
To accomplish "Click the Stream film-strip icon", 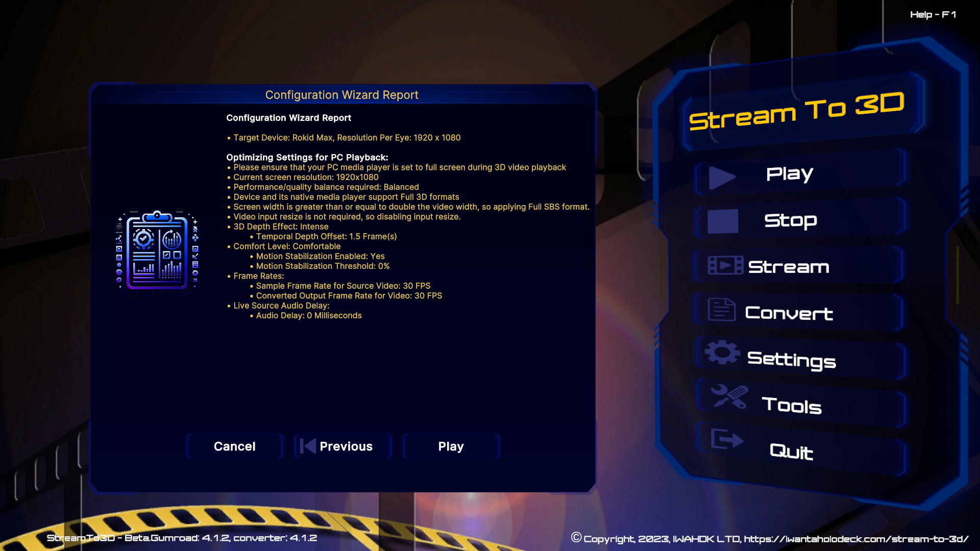I will click(x=725, y=265).
